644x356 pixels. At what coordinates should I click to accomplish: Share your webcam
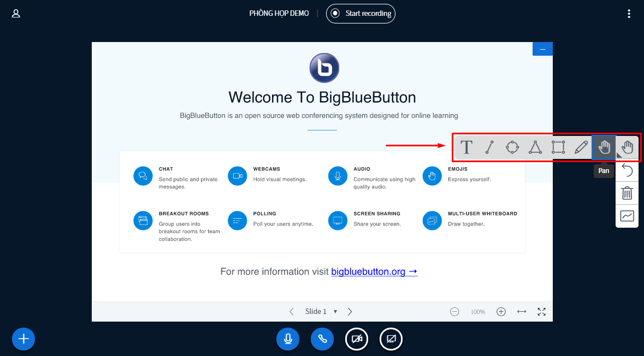point(357,339)
